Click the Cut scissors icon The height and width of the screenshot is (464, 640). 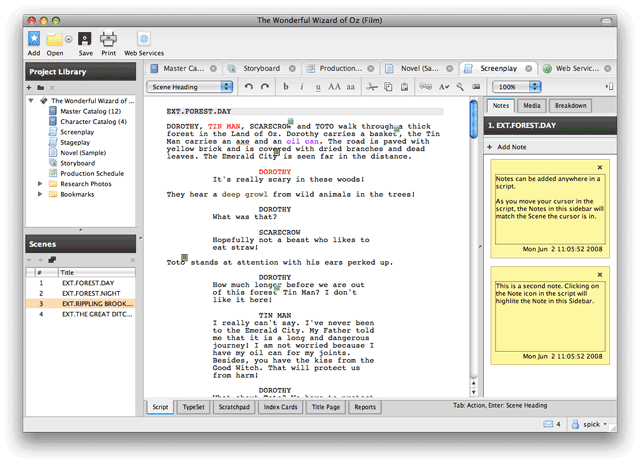pyautogui.click(x=371, y=87)
